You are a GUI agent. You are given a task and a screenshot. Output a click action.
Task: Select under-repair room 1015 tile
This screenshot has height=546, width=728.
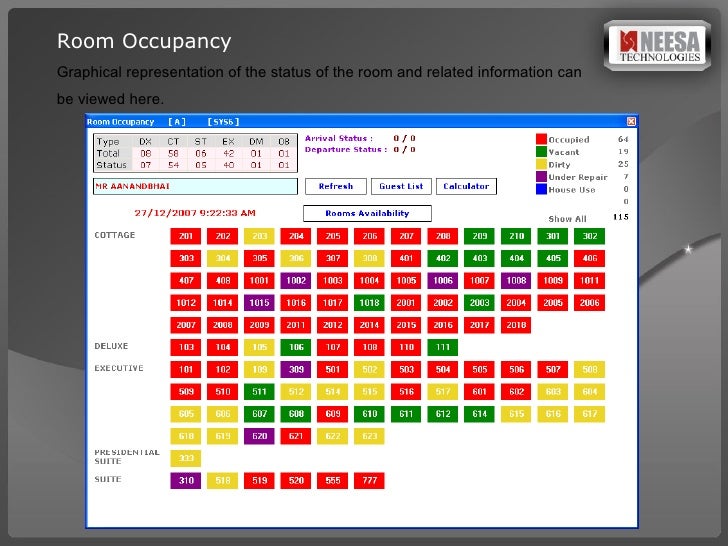259,303
